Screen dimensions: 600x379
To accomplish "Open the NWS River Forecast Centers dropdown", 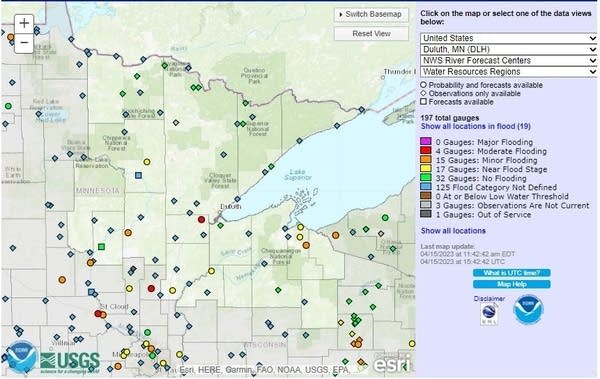I will (509, 60).
